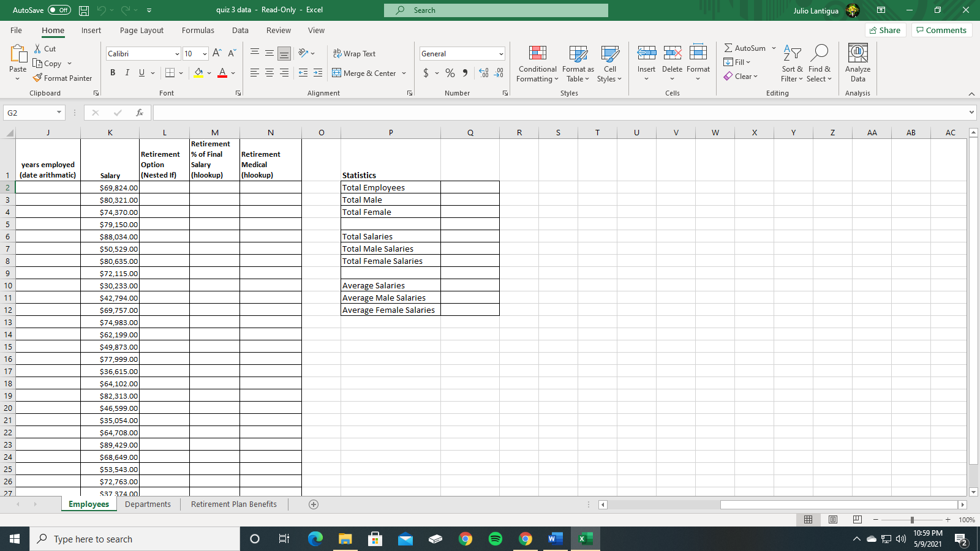Toggle Middle Align vertical alignment
The image size is (980, 551).
click(x=269, y=53)
